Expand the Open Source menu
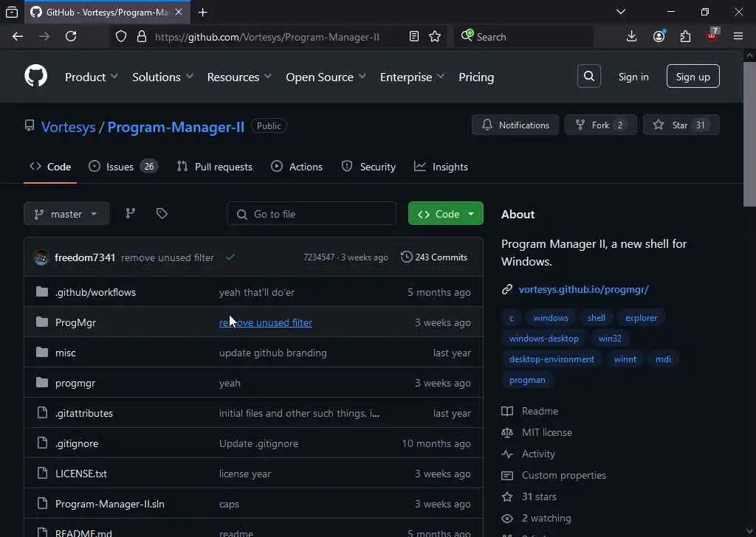Image resolution: width=756 pixels, height=537 pixels. tap(326, 77)
